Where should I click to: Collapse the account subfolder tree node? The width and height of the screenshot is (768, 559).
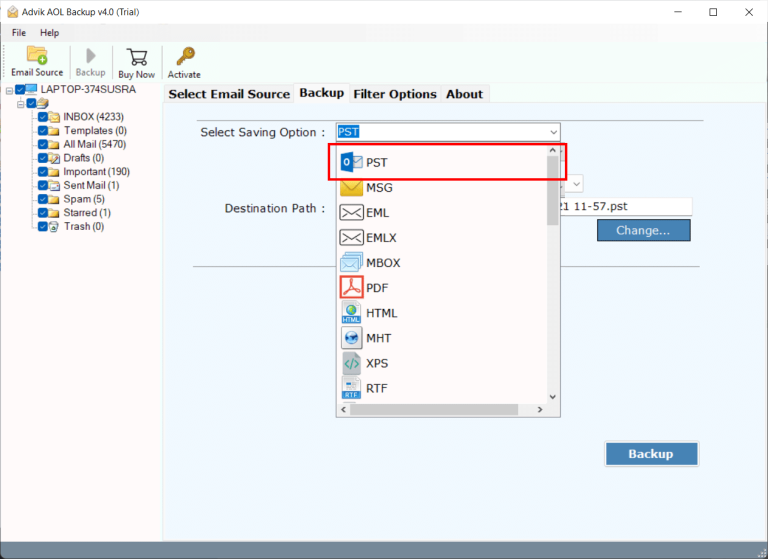pos(21,104)
